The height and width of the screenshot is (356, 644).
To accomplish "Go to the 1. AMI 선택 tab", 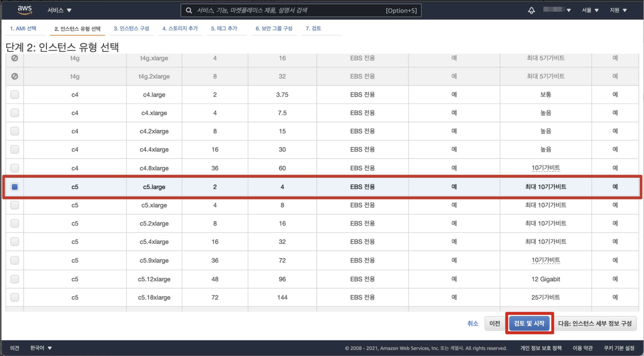I will pos(23,28).
